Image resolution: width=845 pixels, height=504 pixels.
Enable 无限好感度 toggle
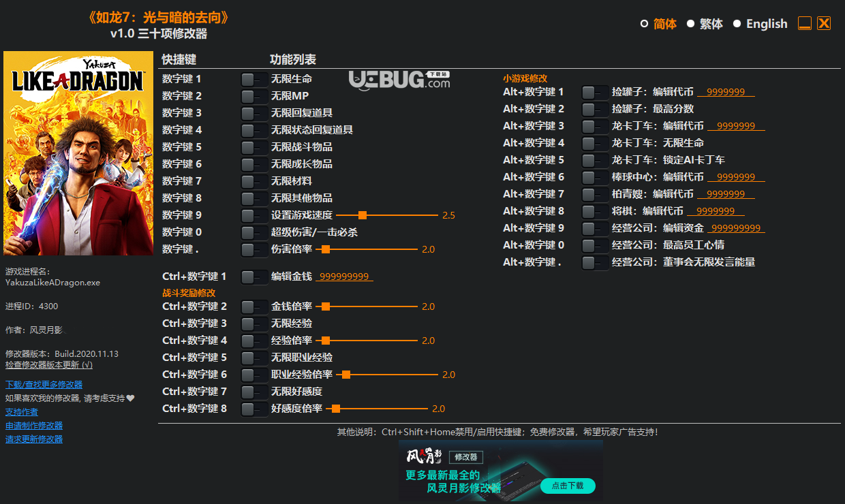[254, 392]
